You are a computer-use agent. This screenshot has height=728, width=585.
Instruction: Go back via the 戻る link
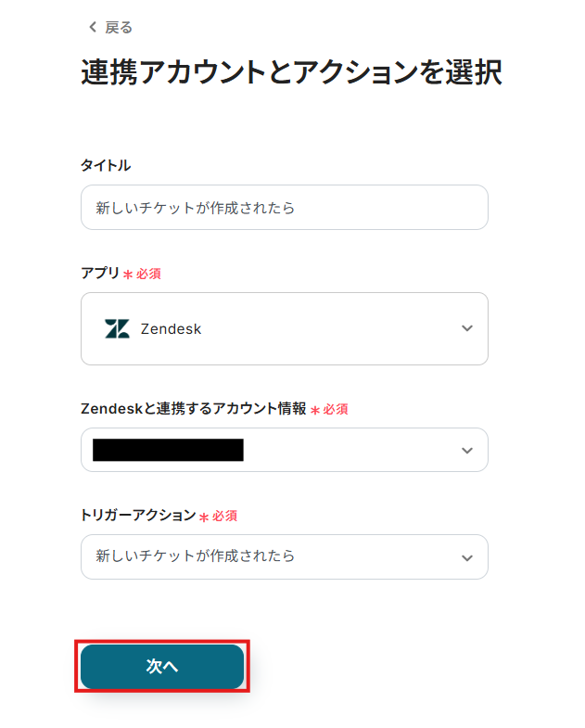pos(119,27)
